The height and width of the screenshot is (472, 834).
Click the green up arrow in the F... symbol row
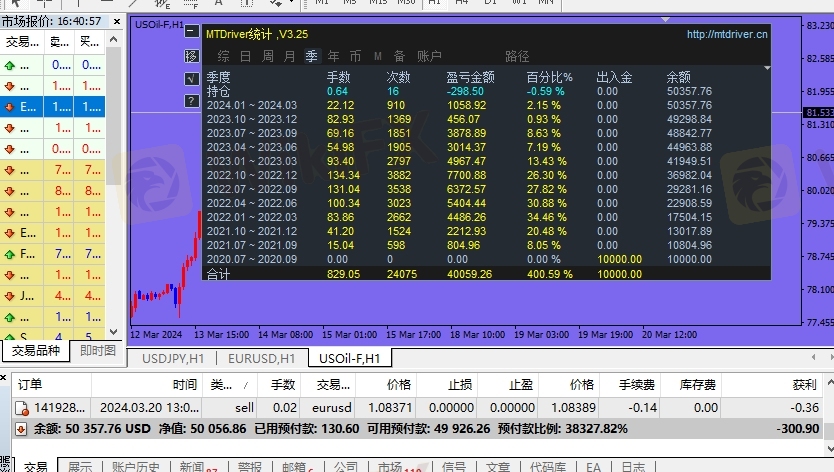coord(10,254)
